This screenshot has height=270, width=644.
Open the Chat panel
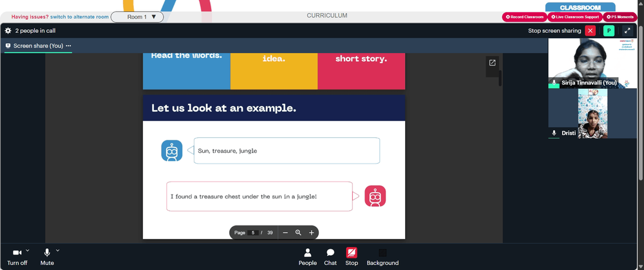[330, 257]
